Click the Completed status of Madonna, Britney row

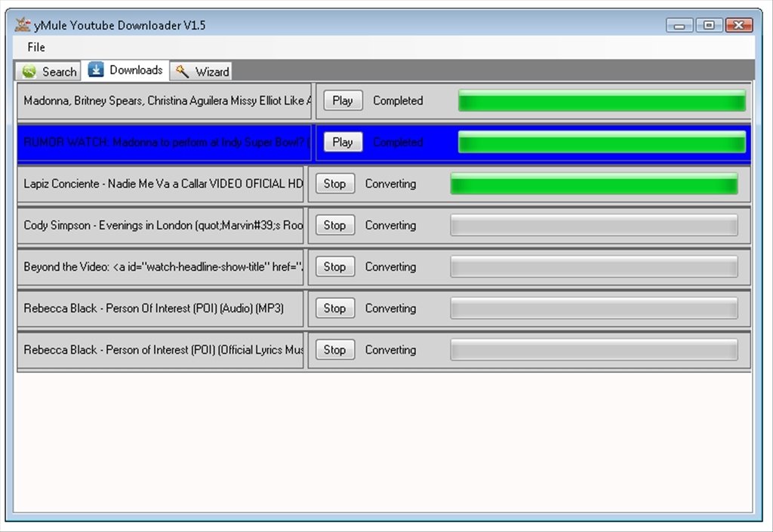tap(398, 100)
